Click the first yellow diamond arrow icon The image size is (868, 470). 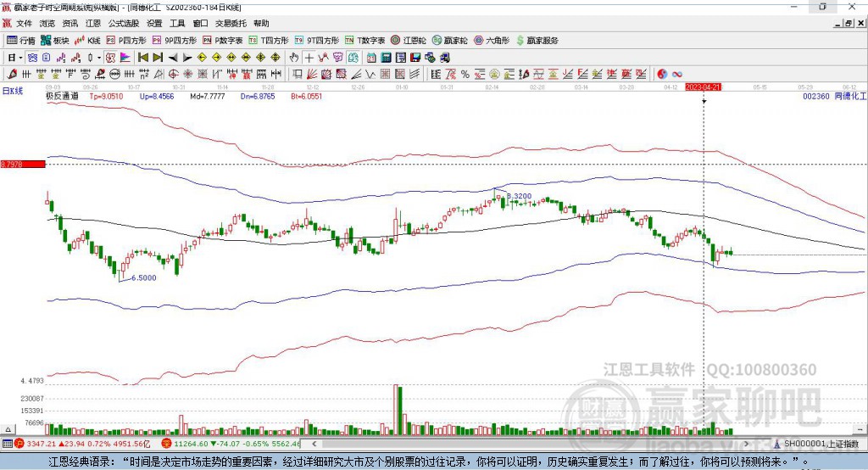point(202,58)
